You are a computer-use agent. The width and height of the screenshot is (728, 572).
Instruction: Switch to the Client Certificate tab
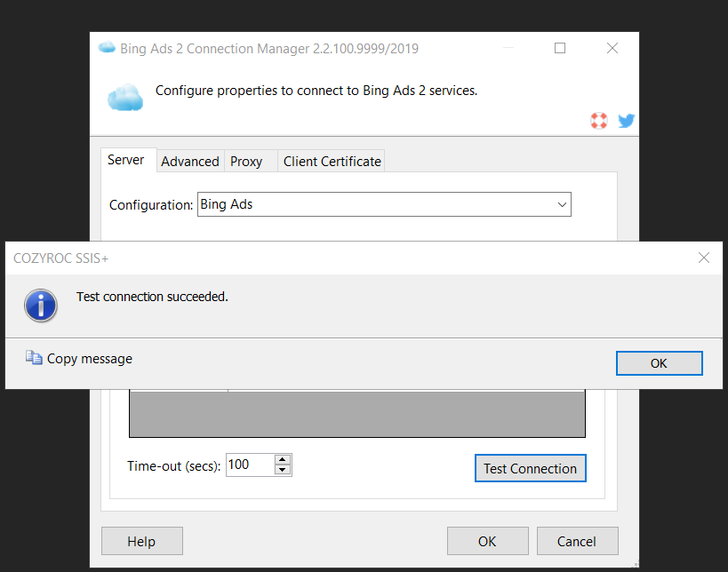(x=332, y=162)
